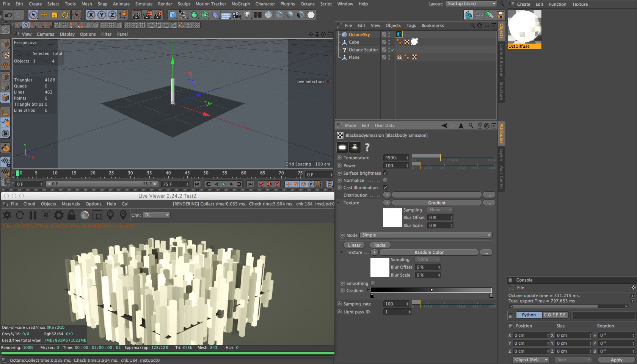Image resolution: width=637 pixels, height=364 pixels.
Task: Open the Chn channel dropdown
Action: click(156, 215)
